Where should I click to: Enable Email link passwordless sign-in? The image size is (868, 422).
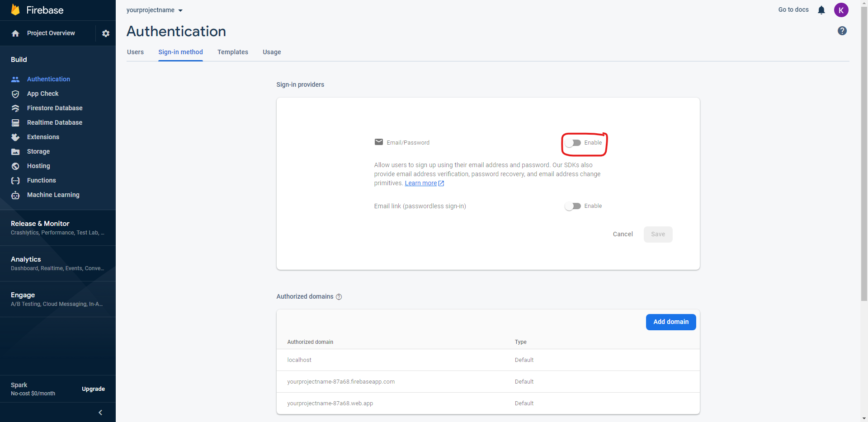[x=573, y=206]
